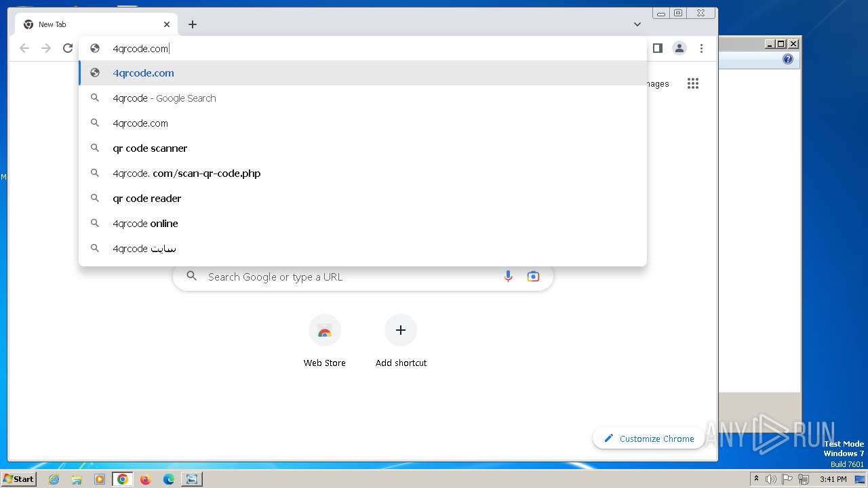Open Chrome three-dot menu
Image resolution: width=868 pixels, height=488 pixels.
pyautogui.click(x=701, y=48)
